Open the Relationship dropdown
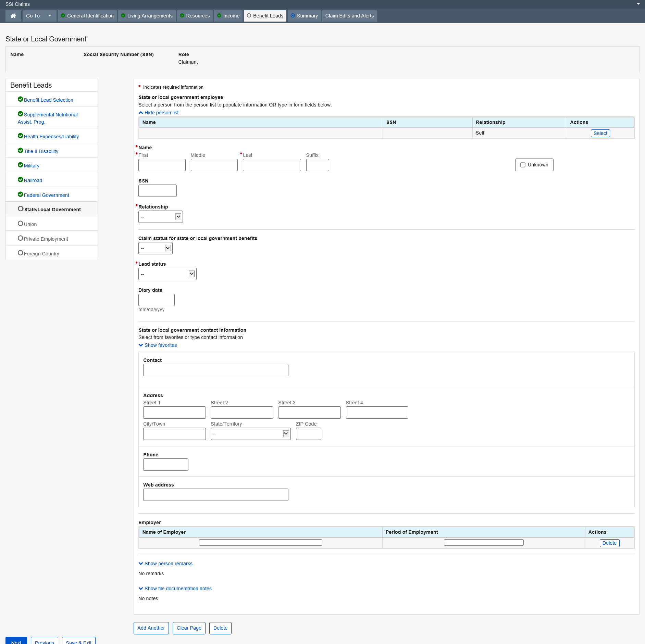This screenshot has height=644, width=645. click(160, 217)
